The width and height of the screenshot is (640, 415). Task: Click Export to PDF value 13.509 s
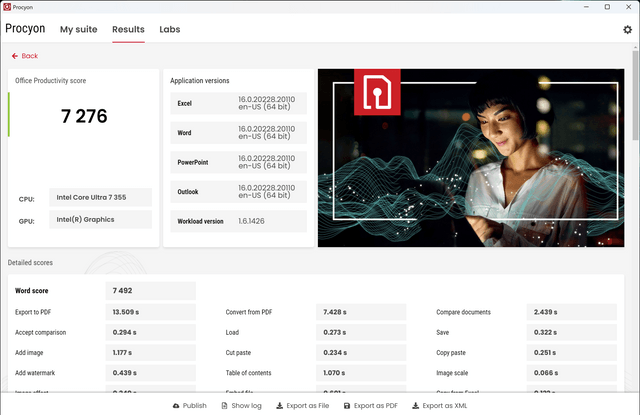coord(151,312)
